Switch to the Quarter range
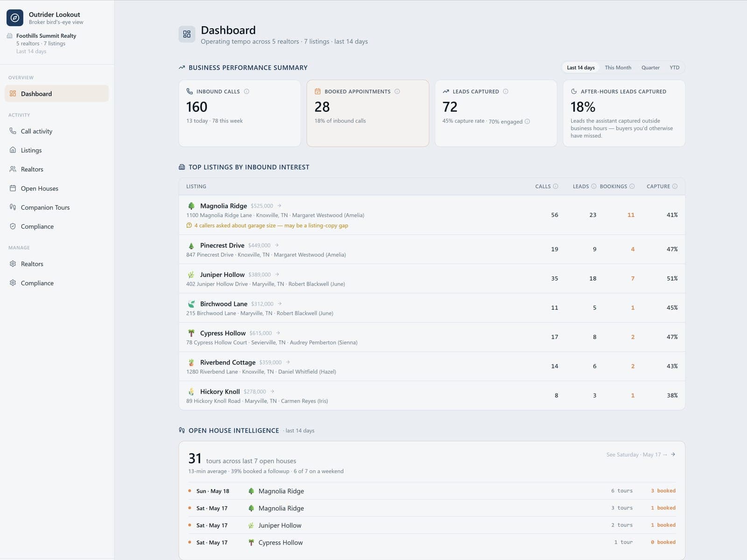 point(650,68)
